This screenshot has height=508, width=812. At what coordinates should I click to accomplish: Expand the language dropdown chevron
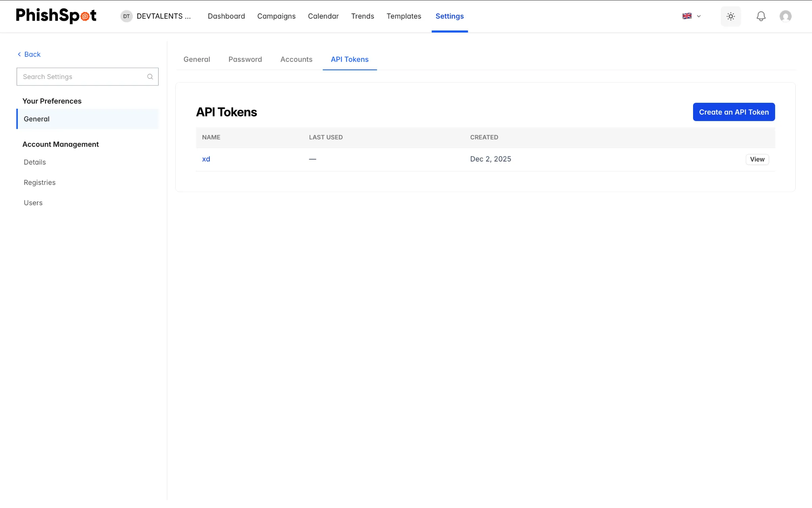point(699,16)
